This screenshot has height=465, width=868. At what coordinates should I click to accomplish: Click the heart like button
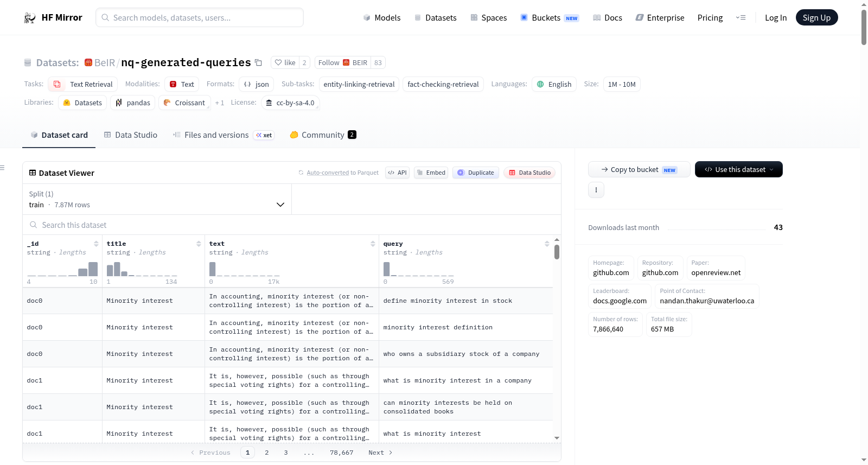tap(285, 63)
